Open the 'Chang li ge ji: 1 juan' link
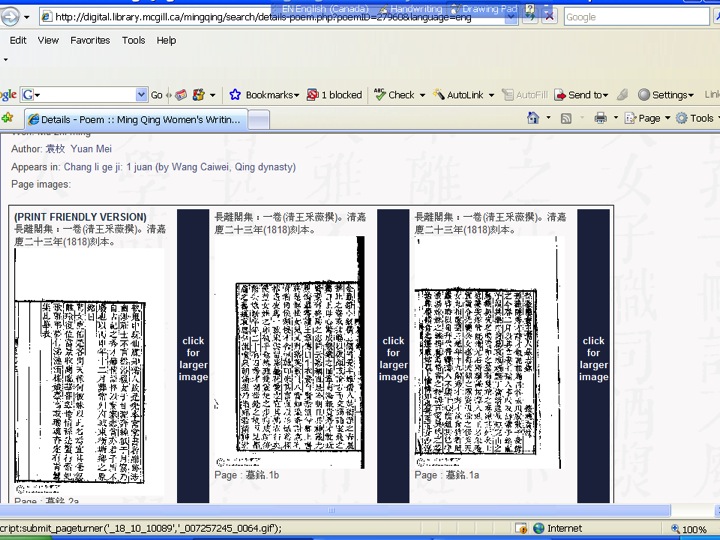 (x=180, y=167)
